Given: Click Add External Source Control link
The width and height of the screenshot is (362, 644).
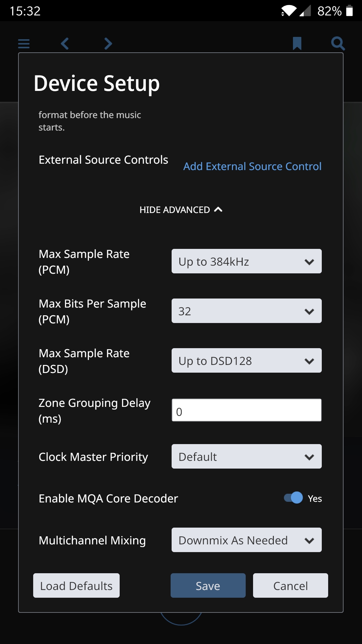Looking at the screenshot, I should [x=252, y=166].
